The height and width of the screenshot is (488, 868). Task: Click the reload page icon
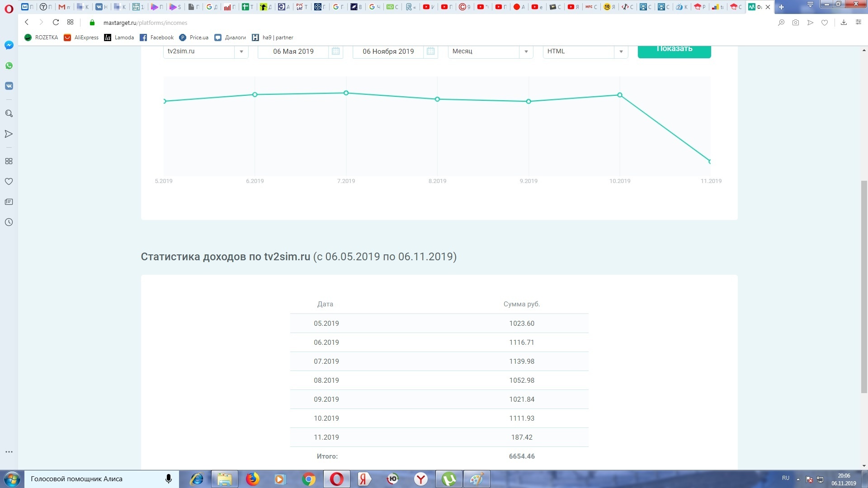(x=56, y=22)
